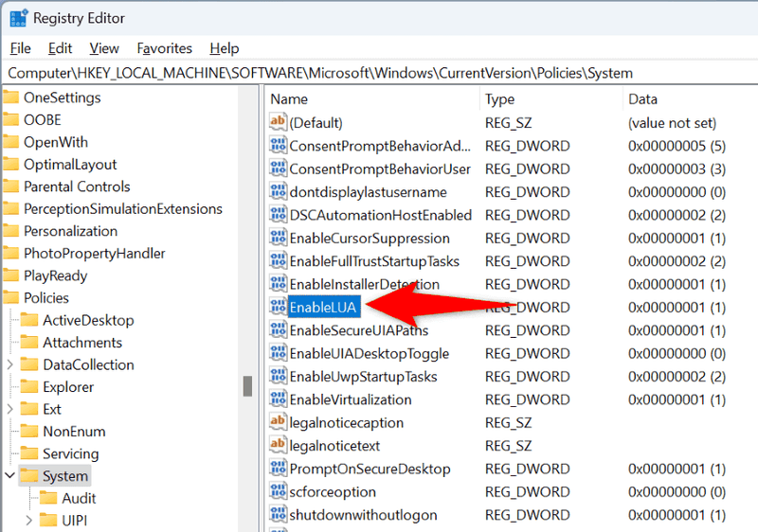This screenshot has height=532, width=758.
Task: Click the legalnoticetext string icon
Action: (x=278, y=446)
